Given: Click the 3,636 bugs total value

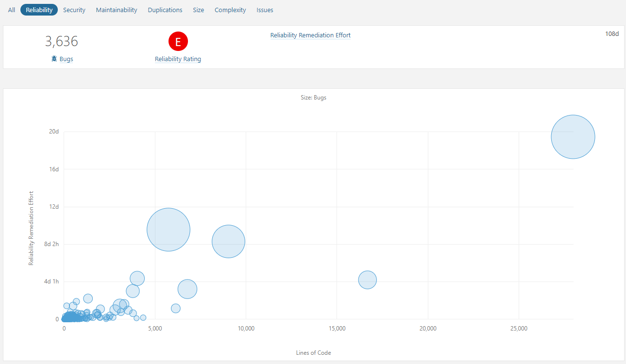Looking at the screenshot, I should (x=62, y=41).
